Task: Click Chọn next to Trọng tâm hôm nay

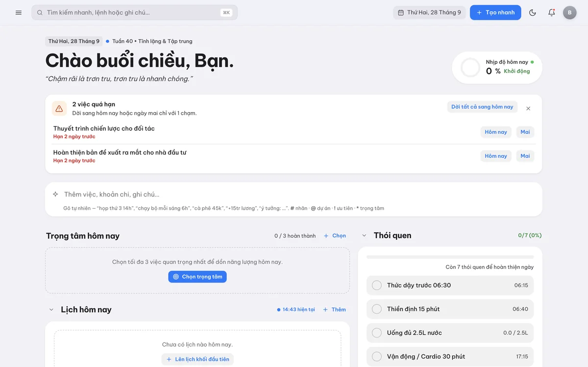Action: 335,236
